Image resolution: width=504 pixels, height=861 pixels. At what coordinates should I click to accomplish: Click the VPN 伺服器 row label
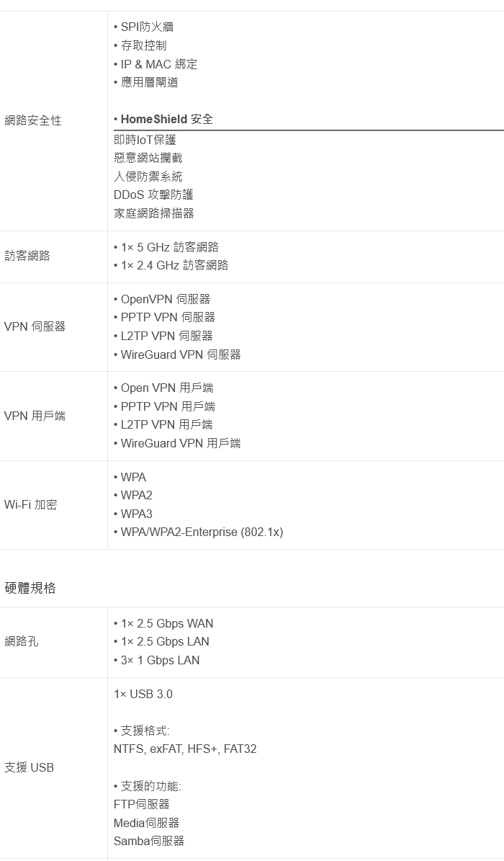coord(35,326)
